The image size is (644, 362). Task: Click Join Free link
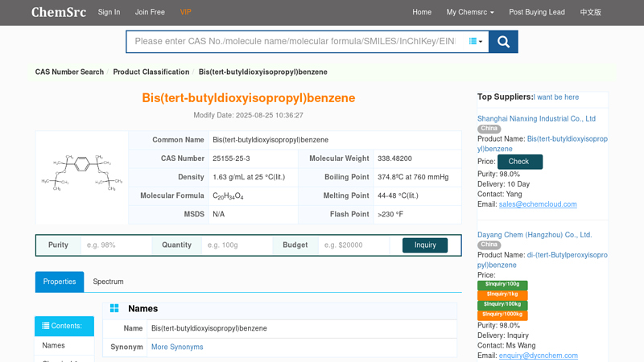pyautogui.click(x=150, y=12)
